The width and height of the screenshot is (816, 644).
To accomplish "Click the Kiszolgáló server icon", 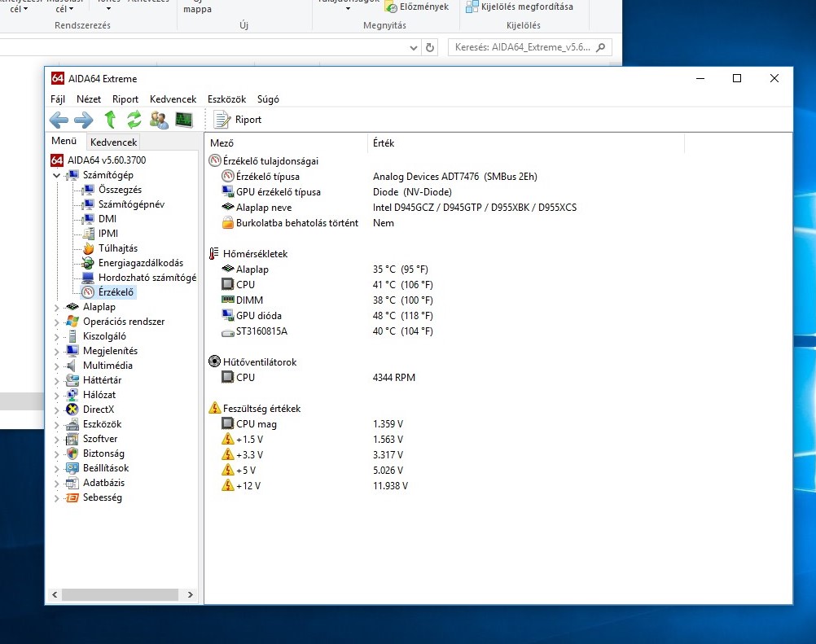I will [72, 336].
